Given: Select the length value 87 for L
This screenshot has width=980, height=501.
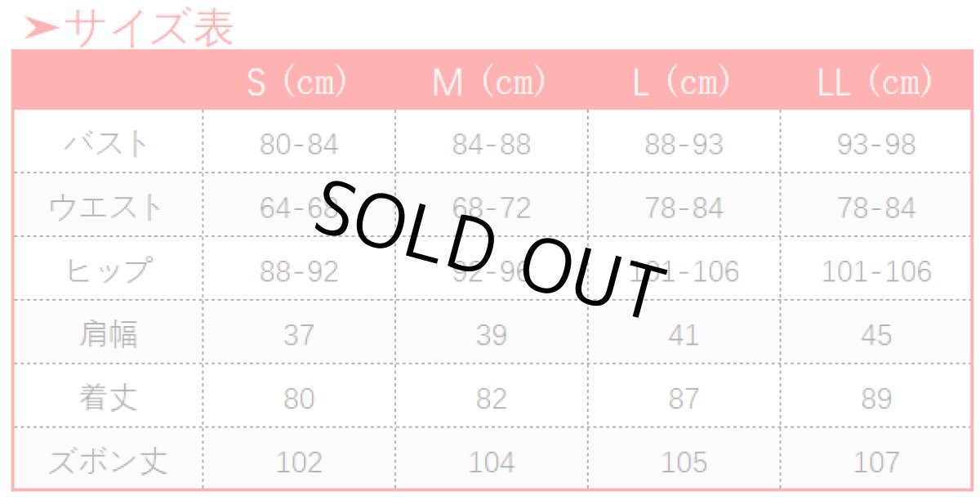Looking at the screenshot, I should pos(684,399).
